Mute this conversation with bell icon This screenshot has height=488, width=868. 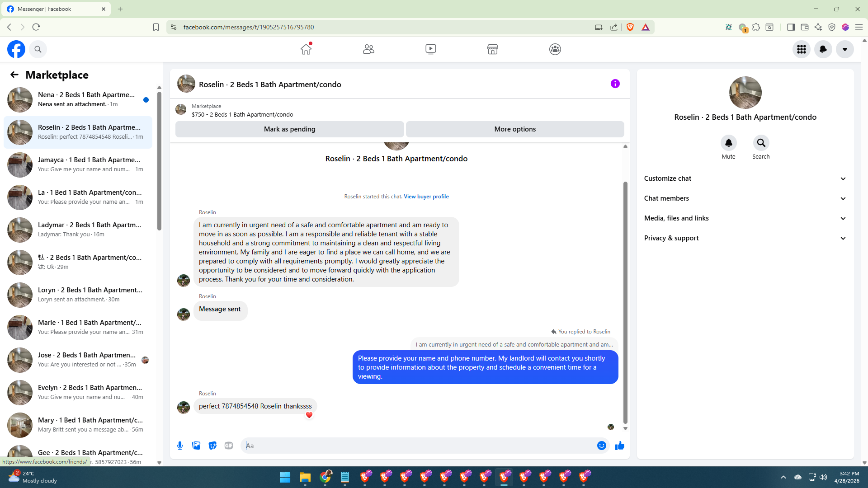pos(728,143)
